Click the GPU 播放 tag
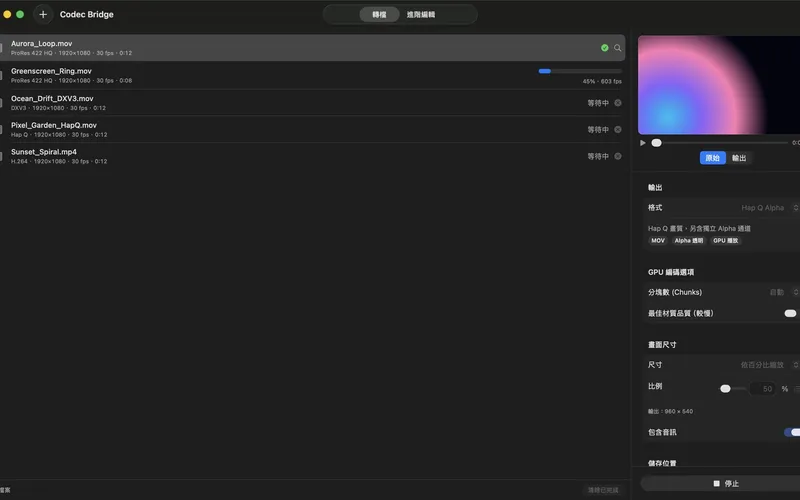This screenshot has height=500, width=800. [x=726, y=240]
